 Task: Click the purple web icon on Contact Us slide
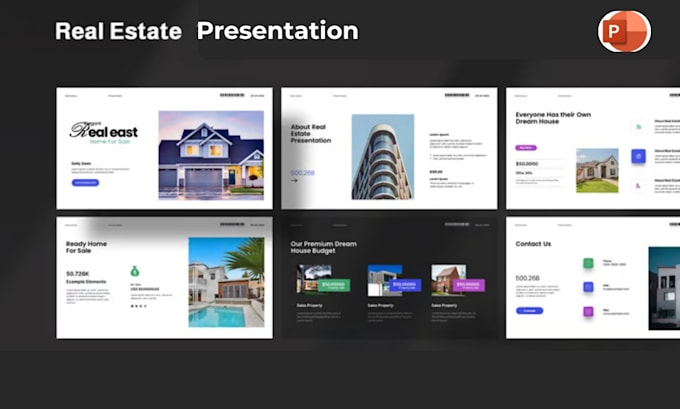point(588,311)
